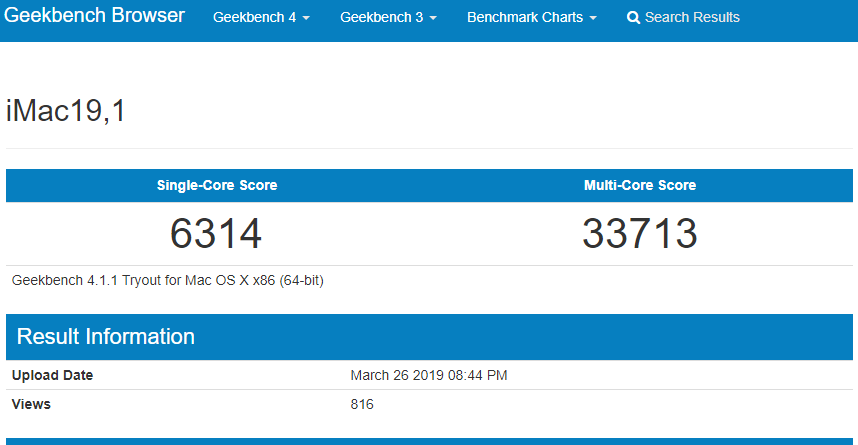Open the Geekbench Browser home link
This screenshot has height=445, width=858.
pyautogui.click(x=94, y=15)
